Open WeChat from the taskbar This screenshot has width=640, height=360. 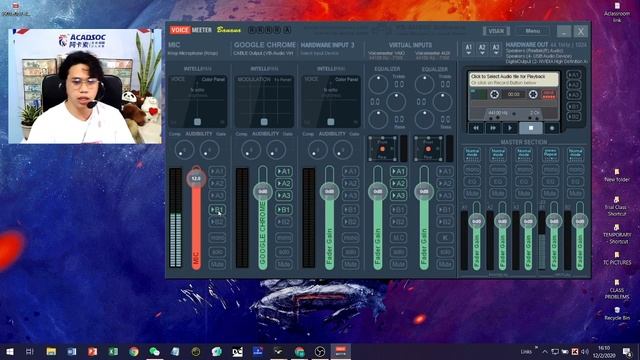(154, 351)
